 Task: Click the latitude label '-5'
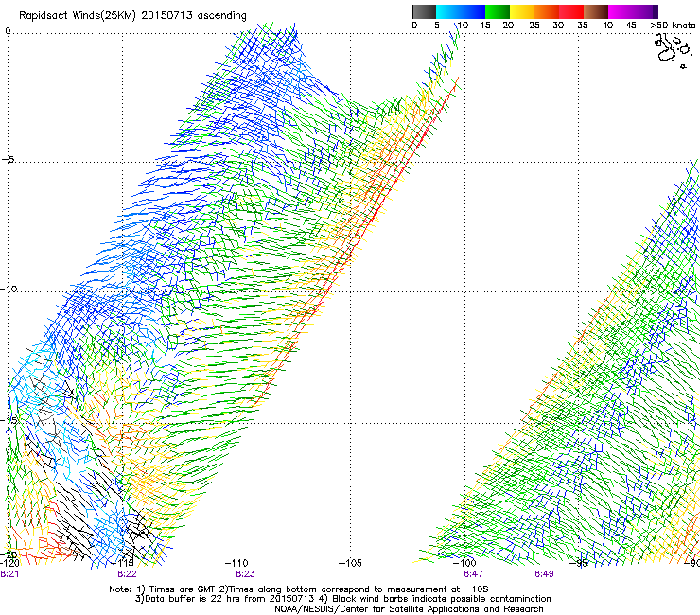pos(9,160)
